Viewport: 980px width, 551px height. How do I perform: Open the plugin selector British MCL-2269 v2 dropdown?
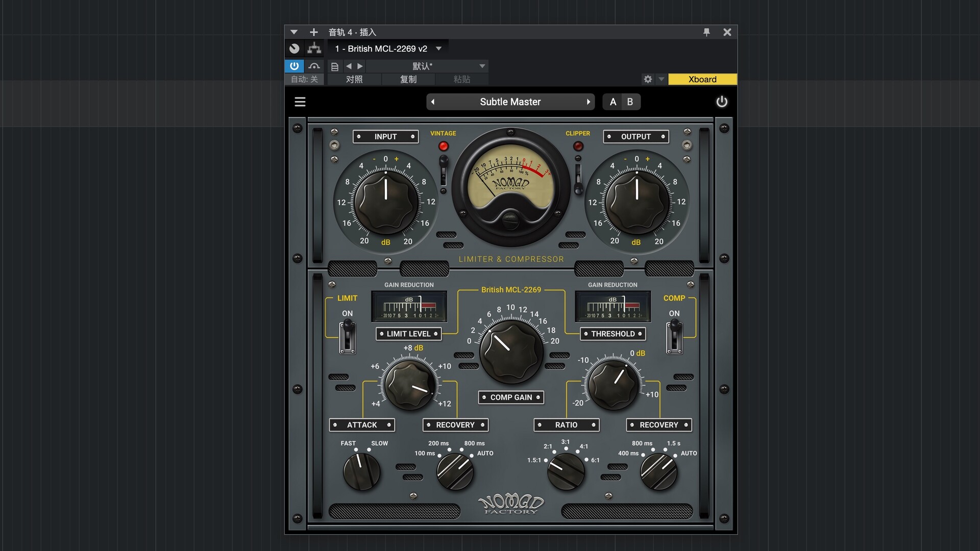point(388,48)
